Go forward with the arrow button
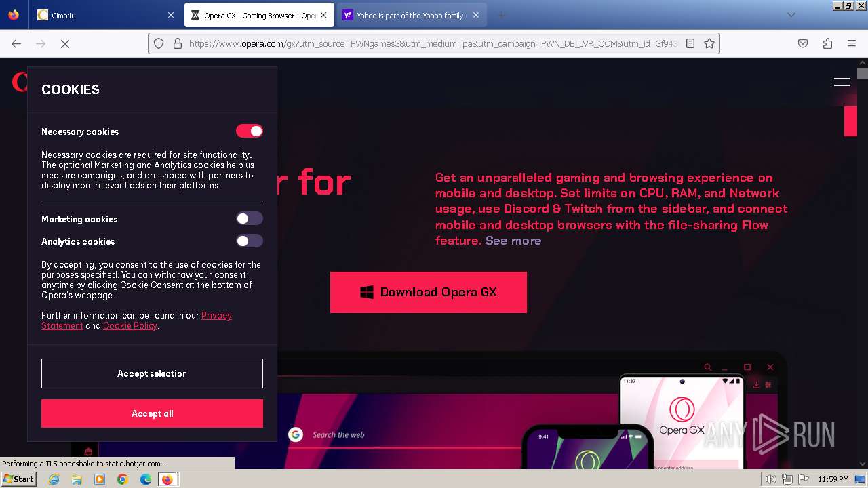The width and height of the screenshot is (868, 488). [x=41, y=43]
